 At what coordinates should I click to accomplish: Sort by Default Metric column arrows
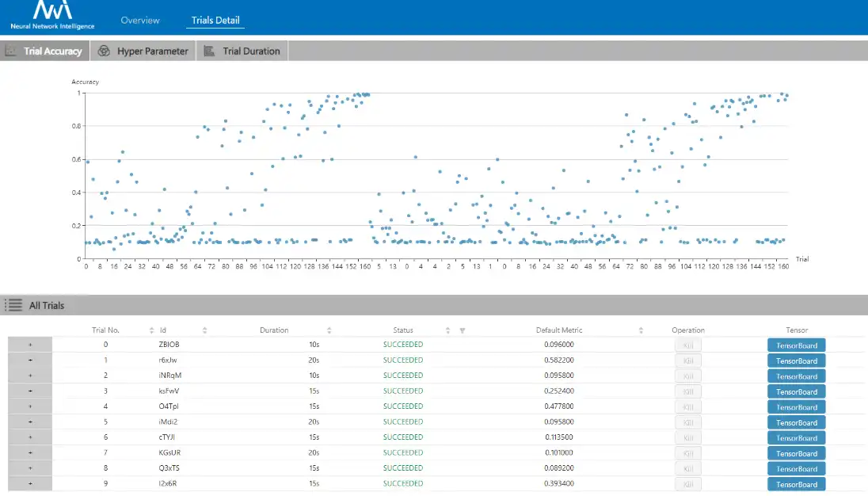pos(641,330)
